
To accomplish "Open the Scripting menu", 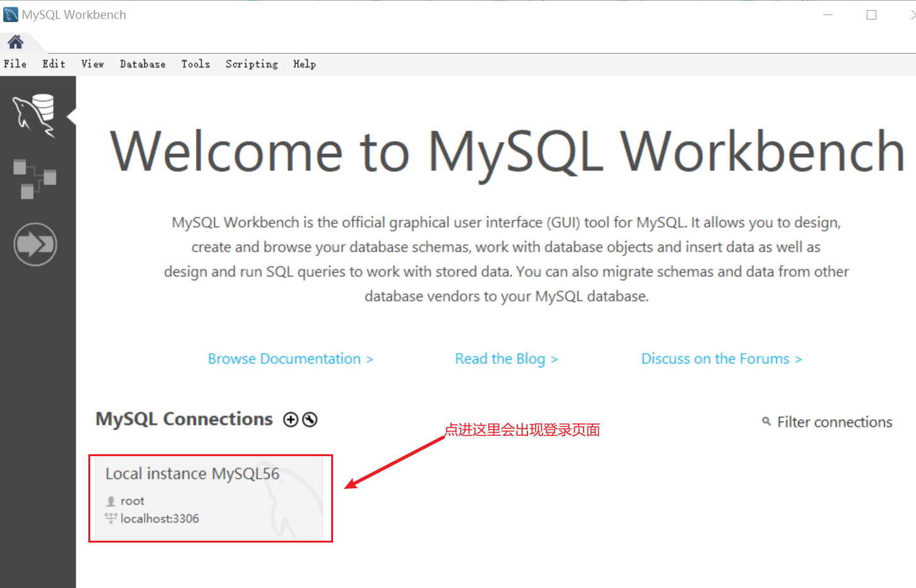I will (252, 64).
